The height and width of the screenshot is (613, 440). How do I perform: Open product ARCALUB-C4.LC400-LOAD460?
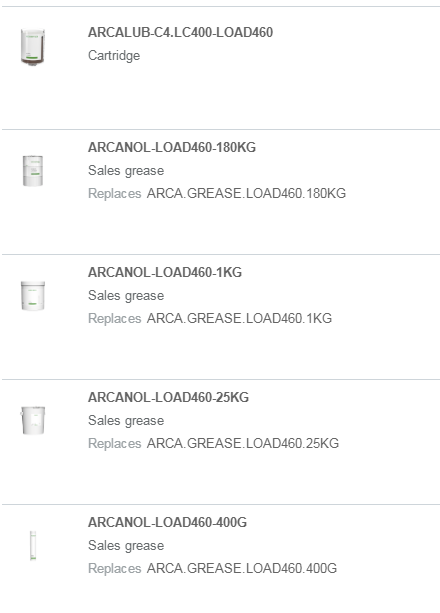coord(180,32)
